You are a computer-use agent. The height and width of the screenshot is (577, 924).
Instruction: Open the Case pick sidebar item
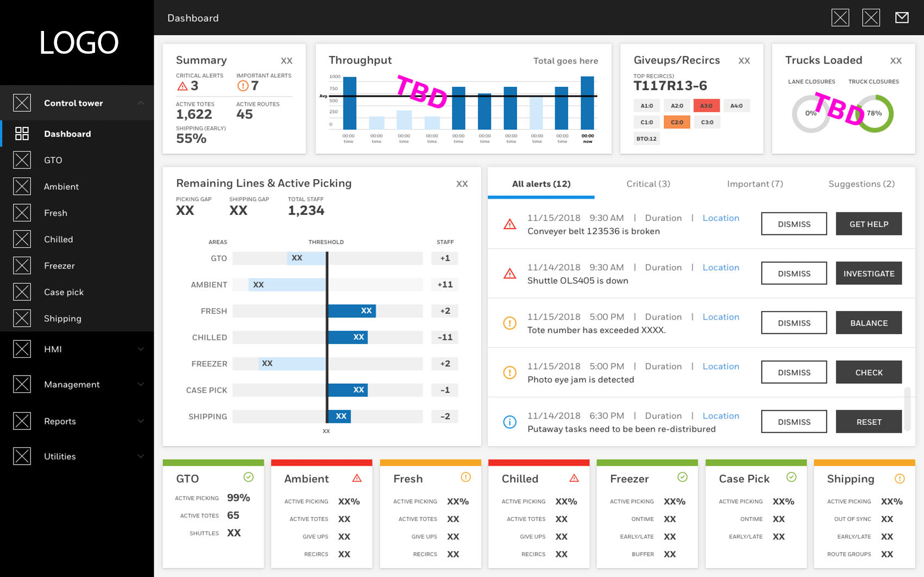(77, 292)
